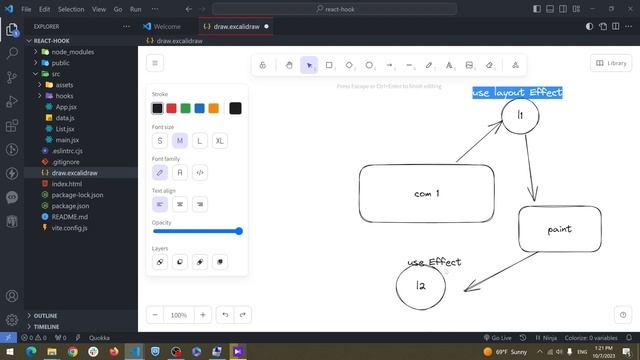
Task: Select the Text tool
Action: [x=449, y=65]
